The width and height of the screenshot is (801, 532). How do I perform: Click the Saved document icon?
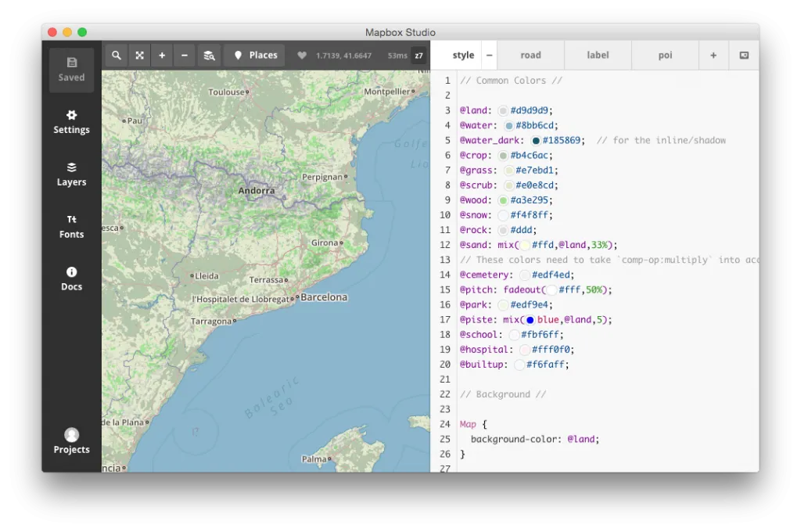tap(71, 63)
